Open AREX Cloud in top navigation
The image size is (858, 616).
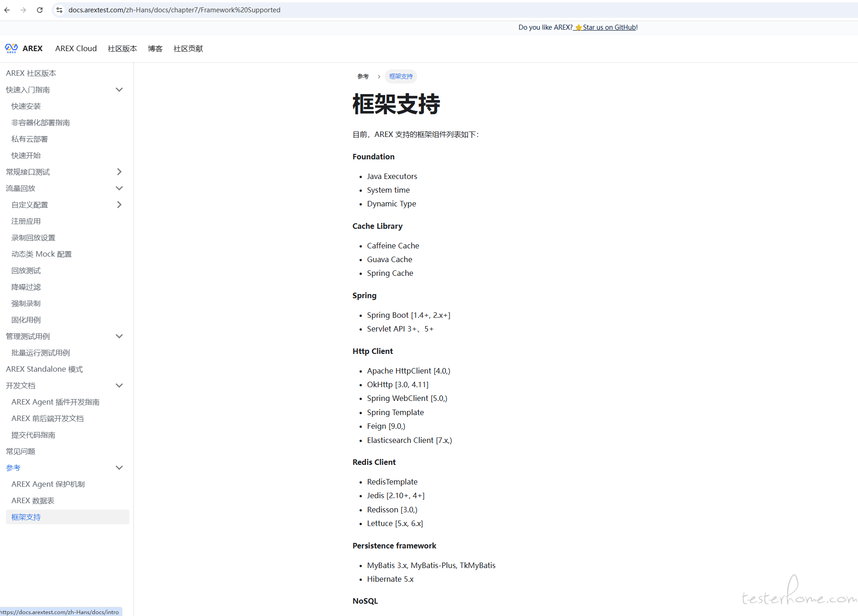(76, 48)
